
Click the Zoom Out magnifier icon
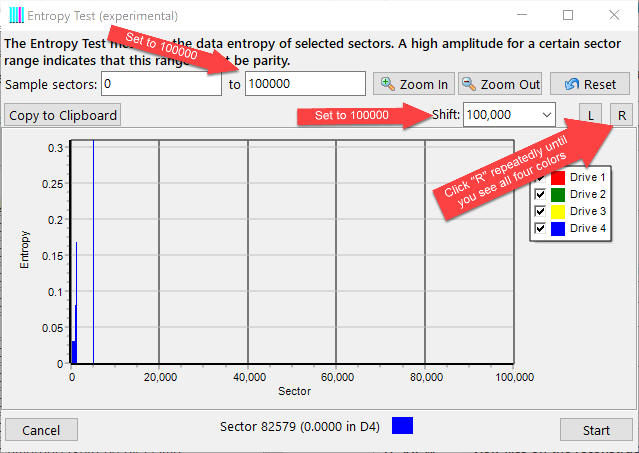pos(468,84)
